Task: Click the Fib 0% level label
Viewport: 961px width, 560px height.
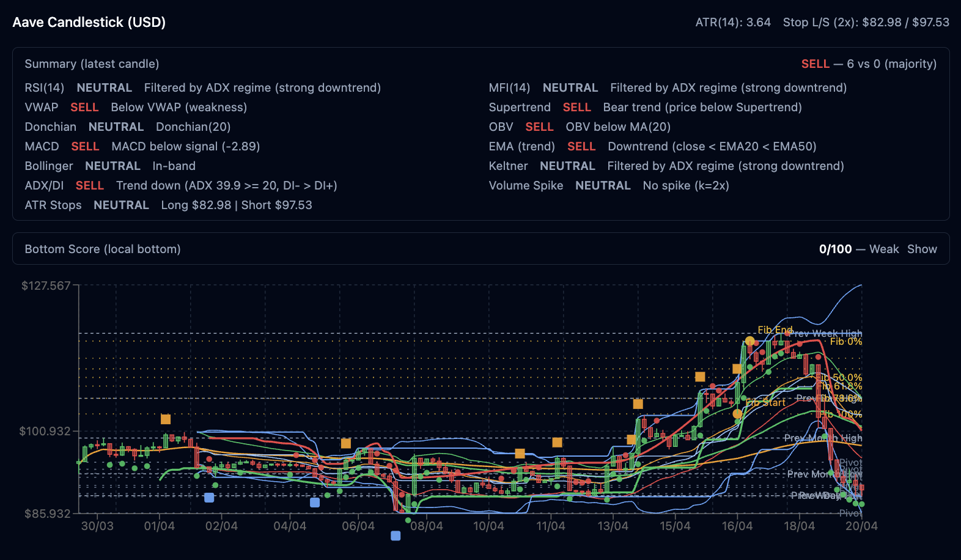Action: (x=845, y=342)
